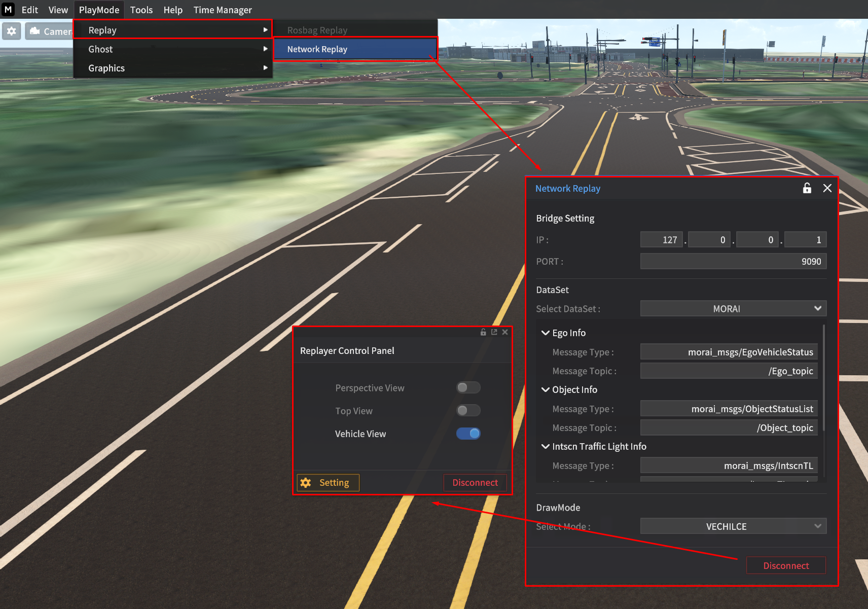Image resolution: width=868 pixels, height=609 pixels.
Task: Turn on the Top View switch
Action: [468, 411]
